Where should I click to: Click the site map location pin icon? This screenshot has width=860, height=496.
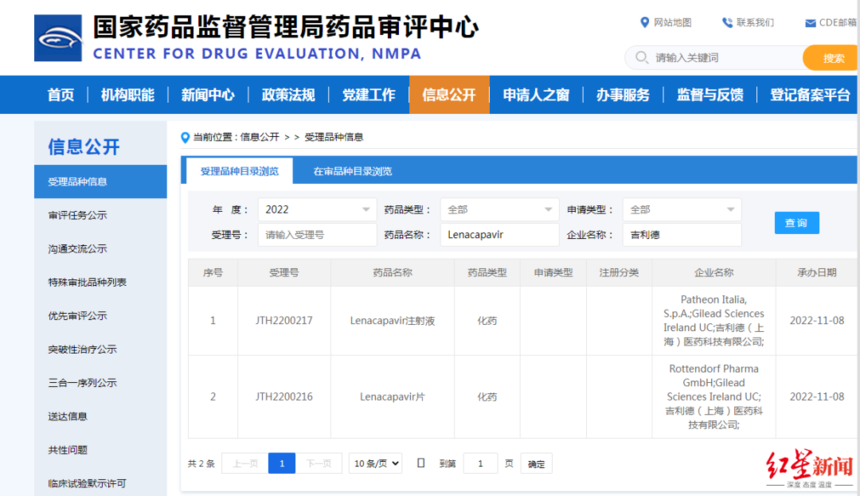point(644,22)
